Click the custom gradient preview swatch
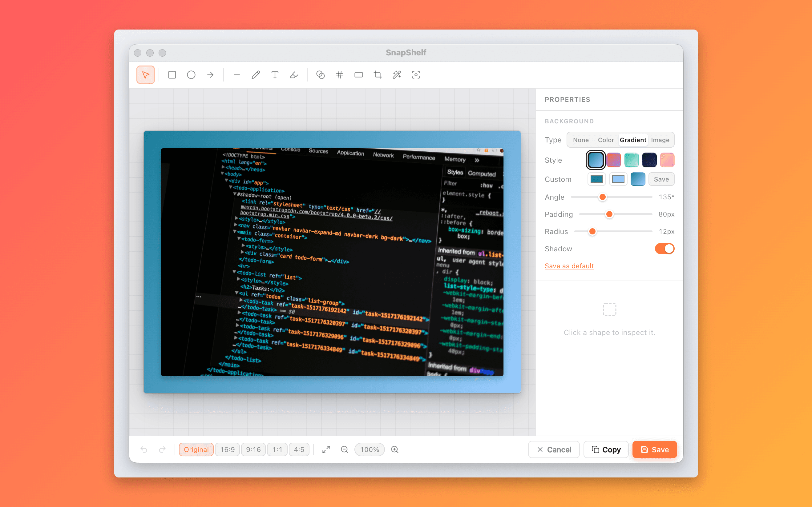This screenshot has height=507, width=812. tap(638, 179)
